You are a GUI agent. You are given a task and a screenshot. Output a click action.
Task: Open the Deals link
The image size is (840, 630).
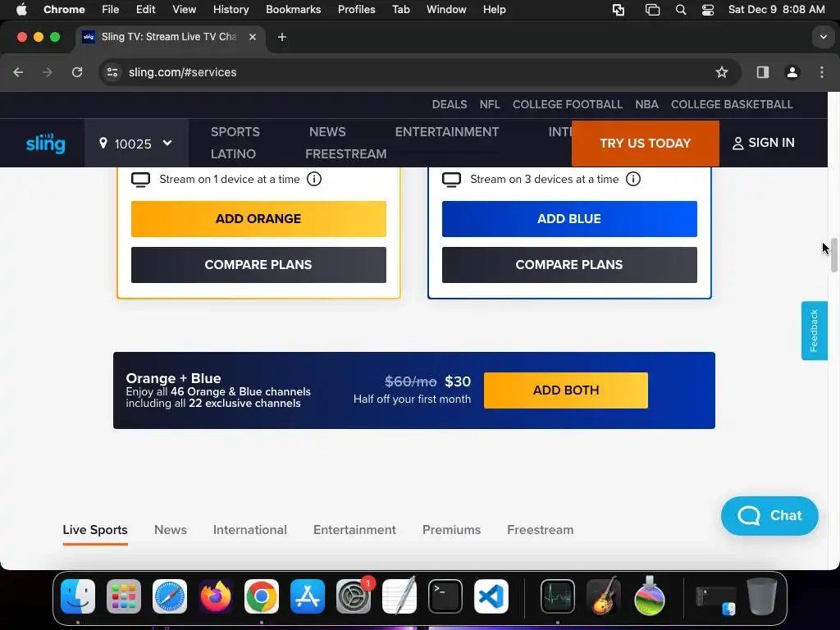click(x=450, y=104)
